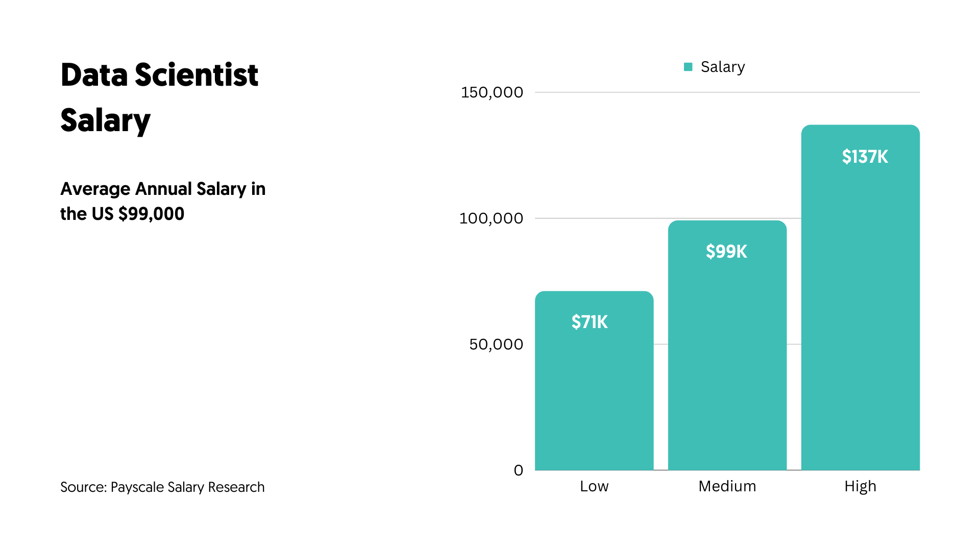The image size is (980, 551).
Task: Select the $99K value label
Action: coord(726,252)
